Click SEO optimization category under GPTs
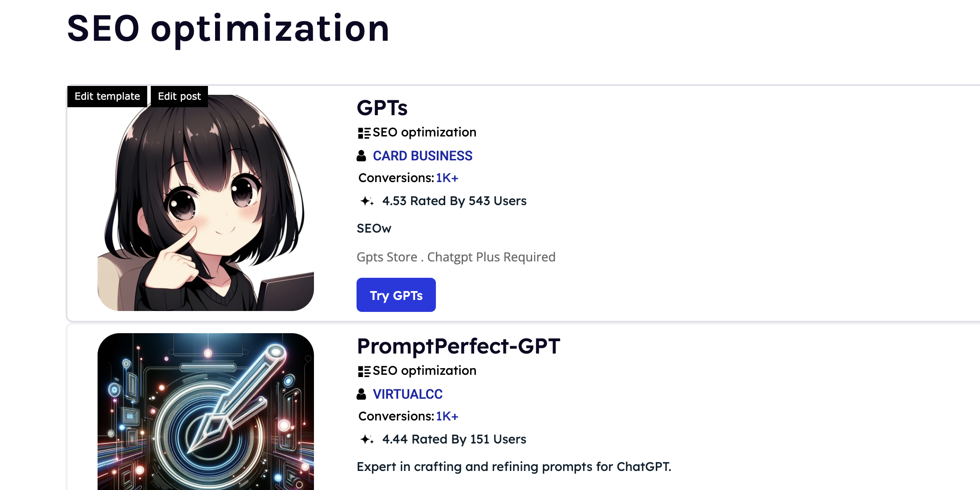Image resolution: width=980 pixels, height=490 pixels. point(424,132)
